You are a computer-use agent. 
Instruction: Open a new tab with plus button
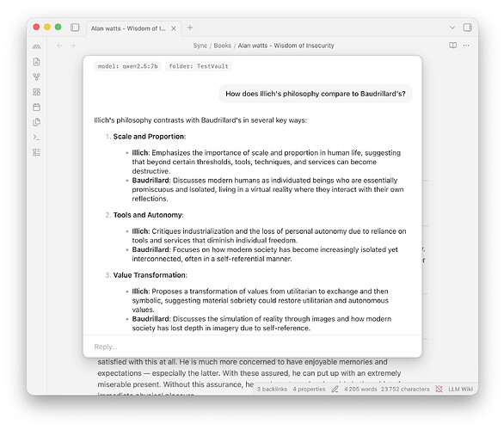coord(190,28)
